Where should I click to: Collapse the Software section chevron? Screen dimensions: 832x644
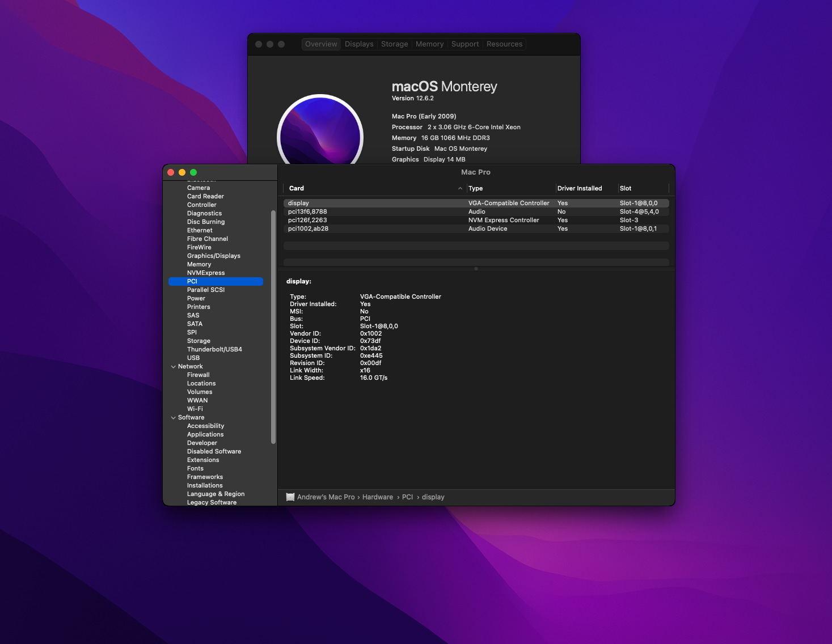(174, 418)
